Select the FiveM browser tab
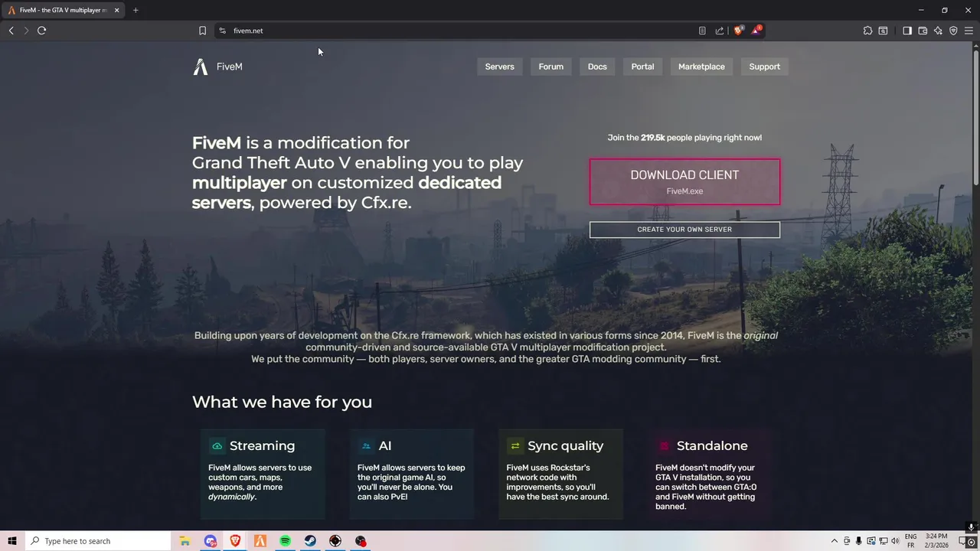The image size is (980, 551). click(x=62, y=10)
